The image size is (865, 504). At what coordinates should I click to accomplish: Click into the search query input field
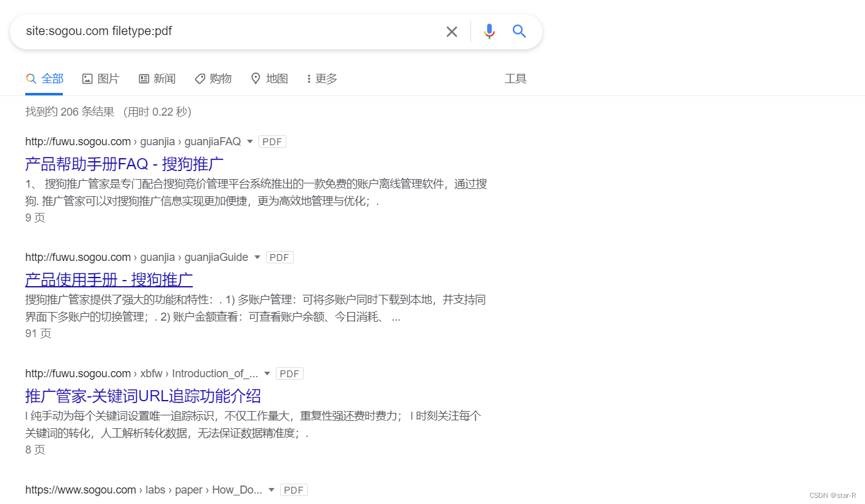pyautogui.click(x=231, y=31)
